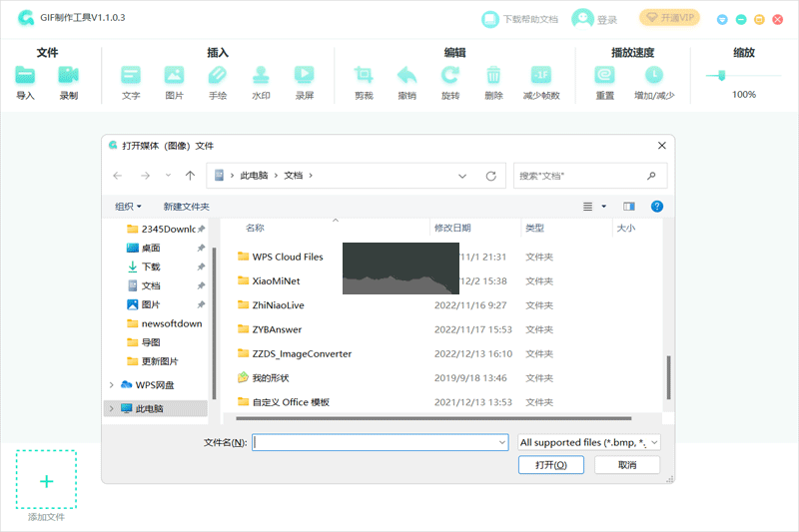Click the refresh button beside address bar
799x532 pixels.
pyautogui.click(x=490, y=176)
